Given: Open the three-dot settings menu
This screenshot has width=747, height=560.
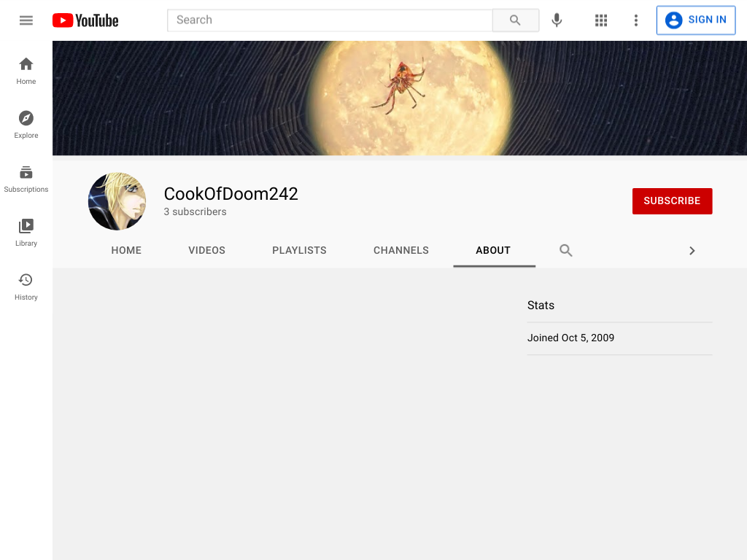Looking at the screenshot, I should click(x=636, y=20).
